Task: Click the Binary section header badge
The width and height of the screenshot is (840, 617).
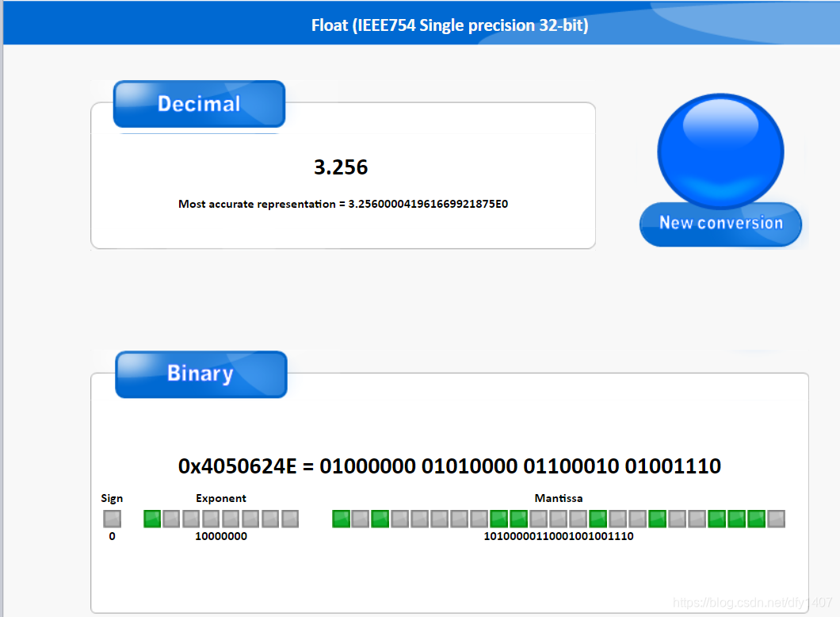Action: pyautogui.click(x=200, y=374)
